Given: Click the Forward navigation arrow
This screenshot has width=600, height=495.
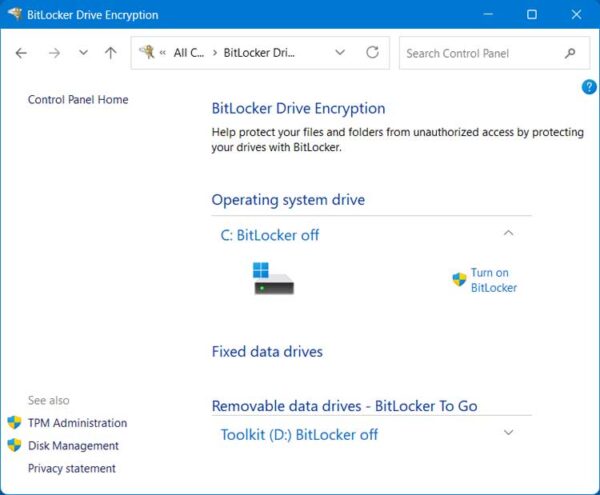Looking at the screenshot, I should pos(54,53).
